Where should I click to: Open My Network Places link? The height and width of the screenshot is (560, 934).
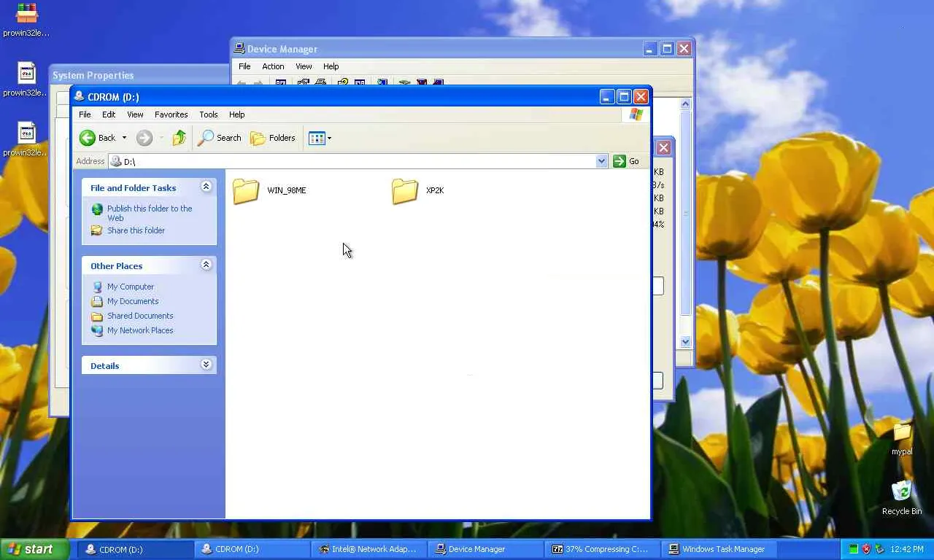140,330
